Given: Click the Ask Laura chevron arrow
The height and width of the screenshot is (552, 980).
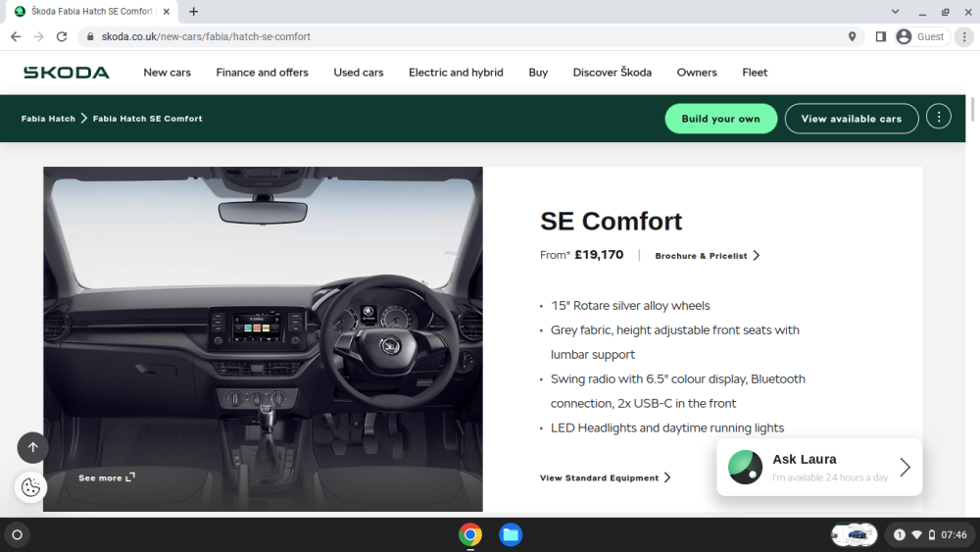Looking at the screenshot, I should (x=905, y=467).
